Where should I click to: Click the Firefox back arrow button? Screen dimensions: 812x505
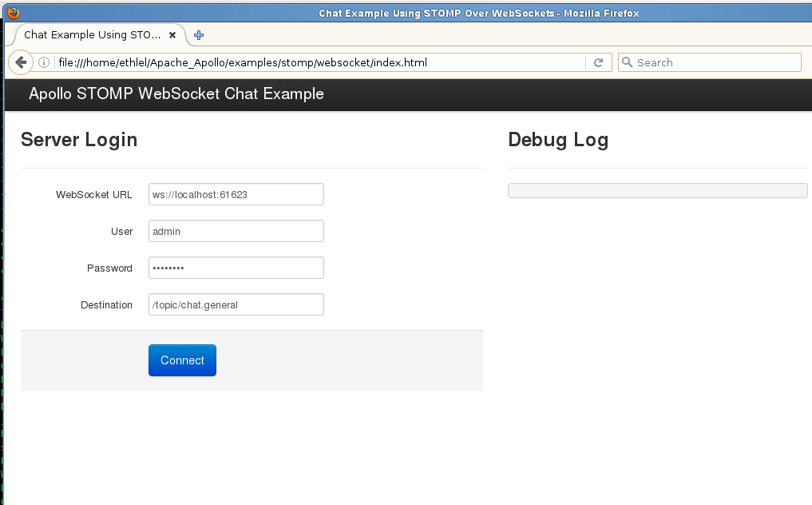click(21, 63)
